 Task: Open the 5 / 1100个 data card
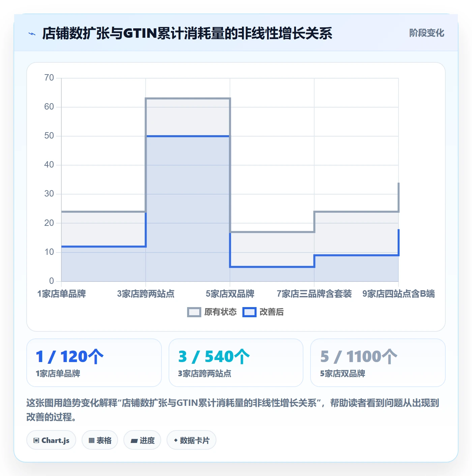[378, 363]
